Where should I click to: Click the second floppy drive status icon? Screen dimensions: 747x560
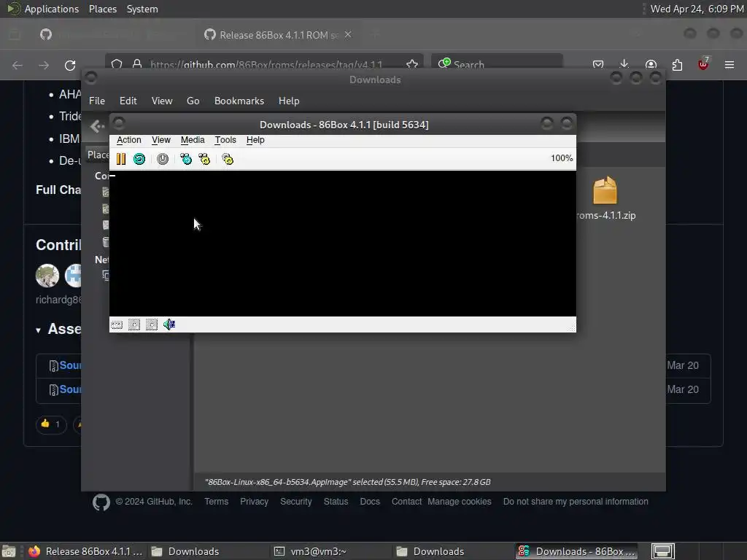[152, 324]
